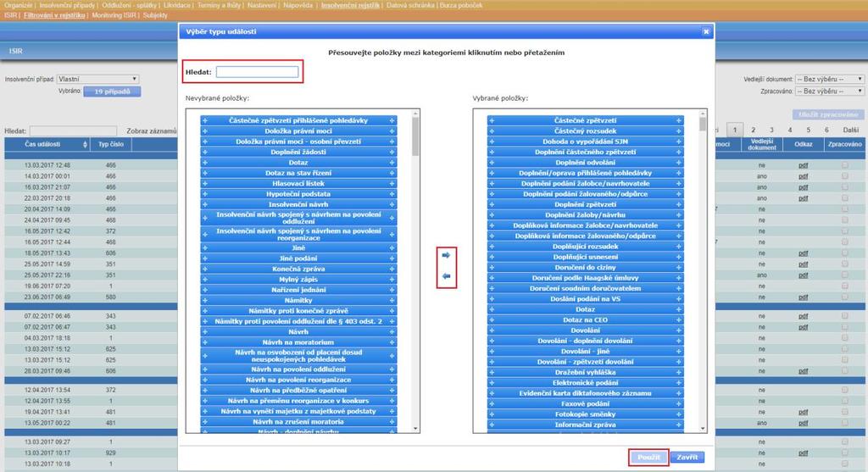868x472 pixels.
Task: Open Filtrování v rejstříku submenu
Action: click(54, 15)
